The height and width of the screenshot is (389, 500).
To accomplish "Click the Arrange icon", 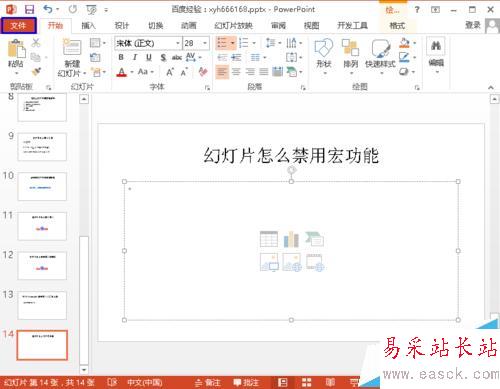I will 351,48.
